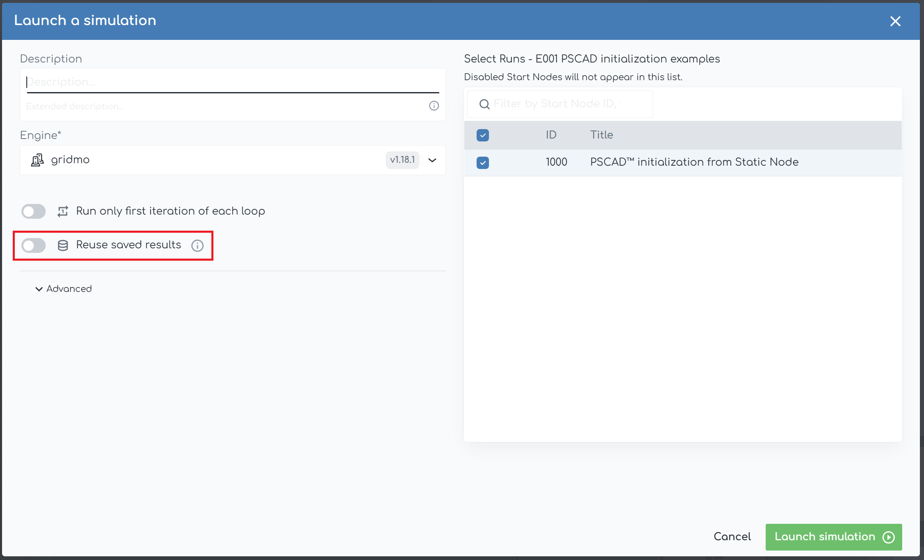Click the Cancel button
This screenshot has width=924, height=560.
pos(732,537)
